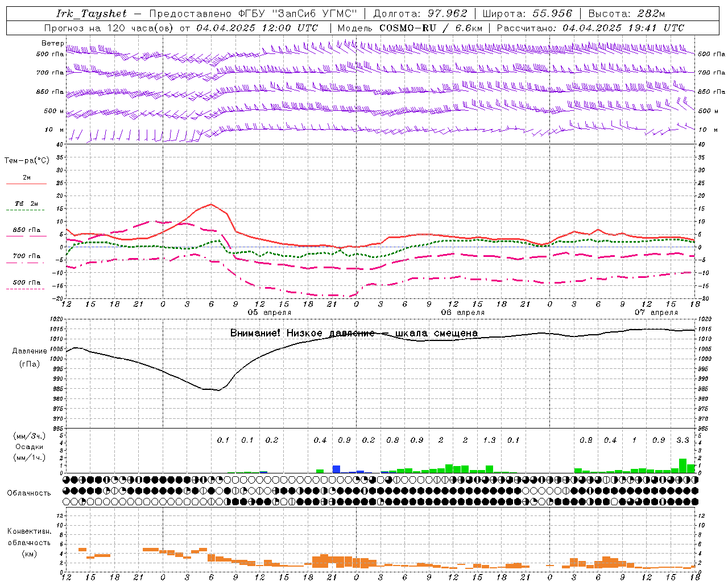This screenshot has height=582, width=728.
Task: Click the 'Осадки' precipitation label
Action: click(30, 447)
